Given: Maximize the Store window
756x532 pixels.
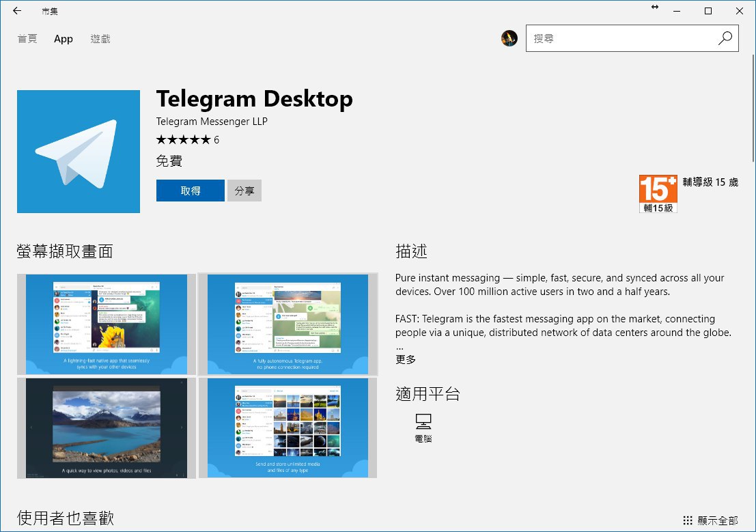Looking at the screenshot, I should coord(708,11).
